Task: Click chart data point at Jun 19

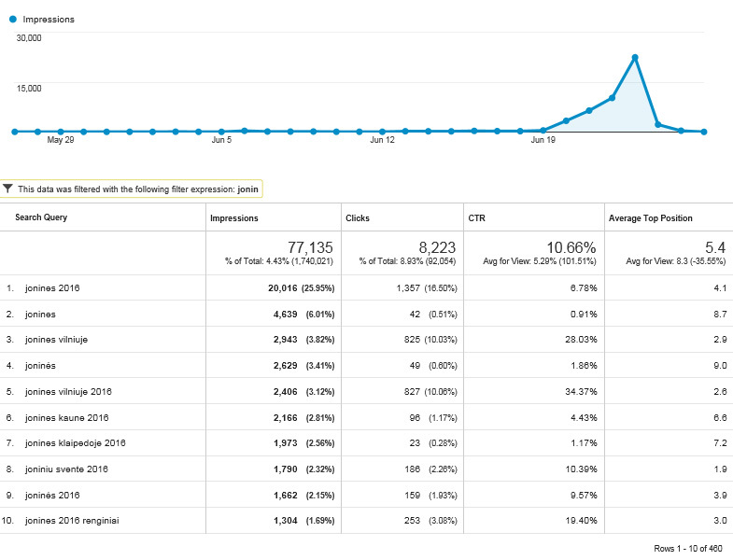Action: point(543,131)
